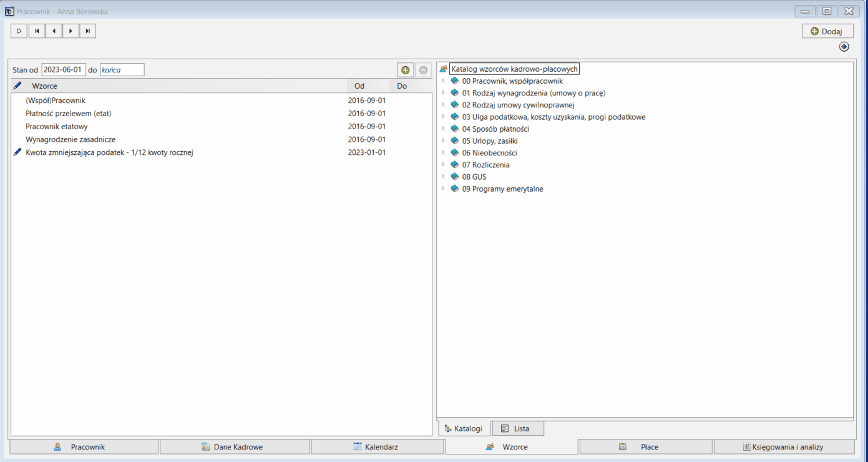Go to the previous employee record

pyautogui.click(x=54, y=31)
